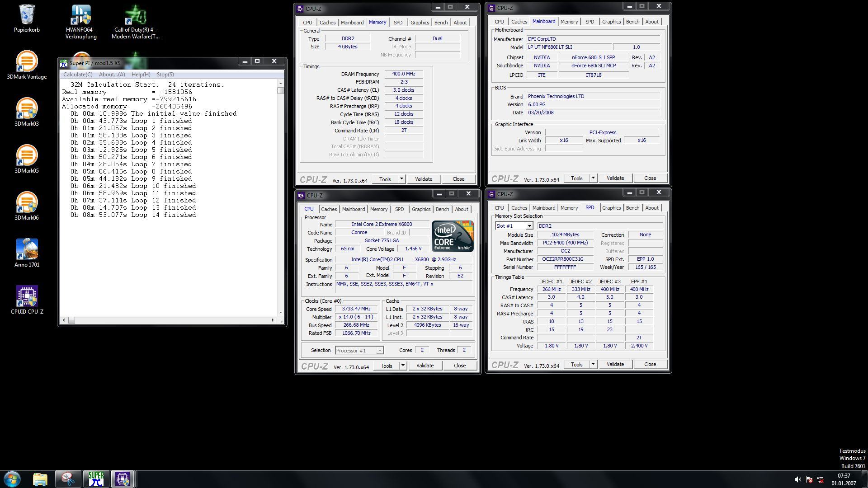
Task: Switch to Caches tab in CPU window
Action: pos(329,209)
